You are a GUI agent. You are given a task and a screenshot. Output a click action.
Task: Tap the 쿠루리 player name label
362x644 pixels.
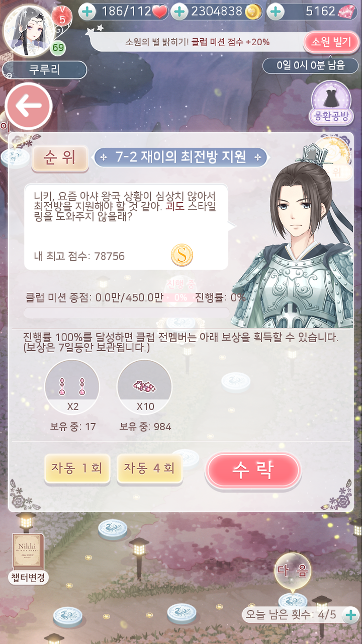pyautogui.click(x=44, y=70)
